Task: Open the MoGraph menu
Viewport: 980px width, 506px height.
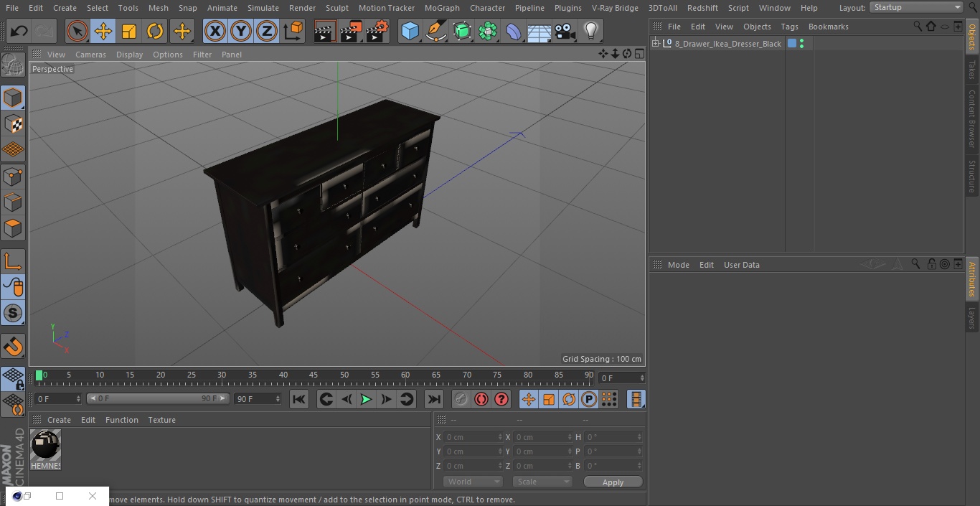Action: (x=442, y=8)
